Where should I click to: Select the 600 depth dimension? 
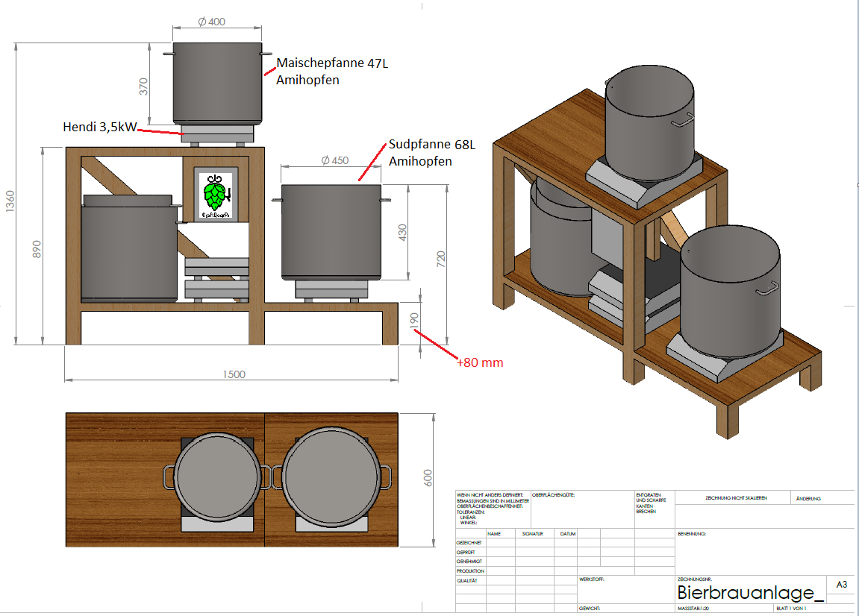pos(428,478)
